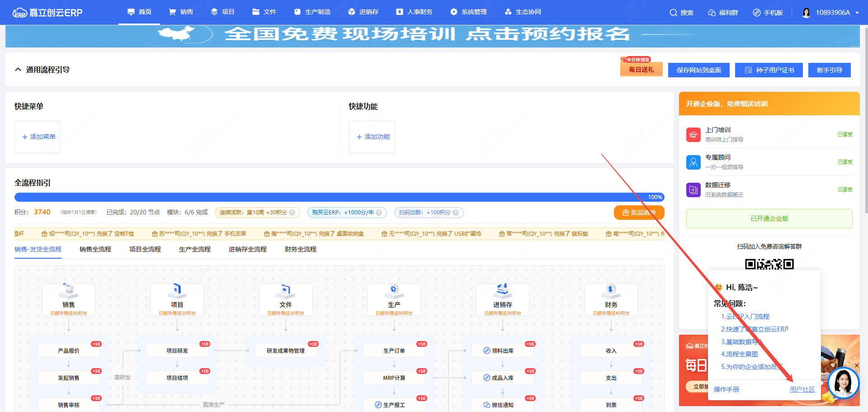868x412 pixels.
Task: Open the 流程全景图 FAQ link
Action: pos(740,354)
